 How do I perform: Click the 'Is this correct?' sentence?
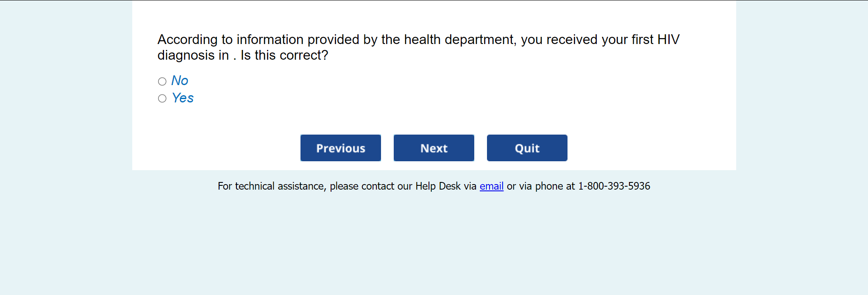(284, 55)
